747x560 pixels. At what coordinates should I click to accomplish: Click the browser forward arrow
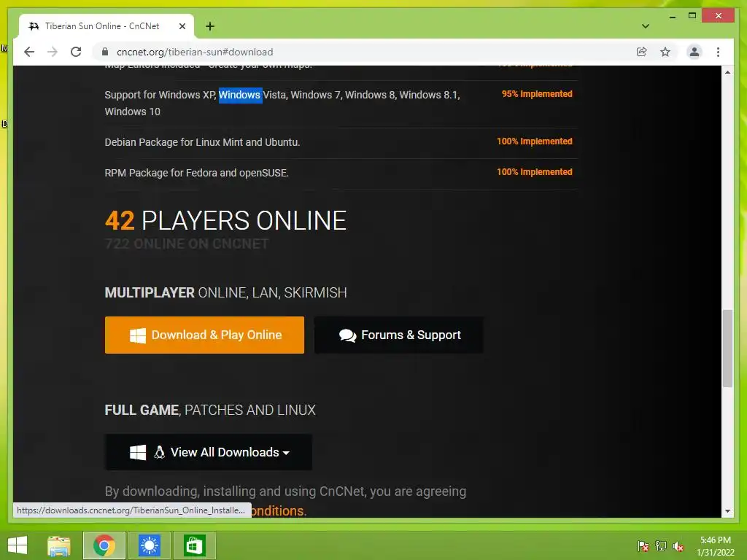click(x=53, y=52)
